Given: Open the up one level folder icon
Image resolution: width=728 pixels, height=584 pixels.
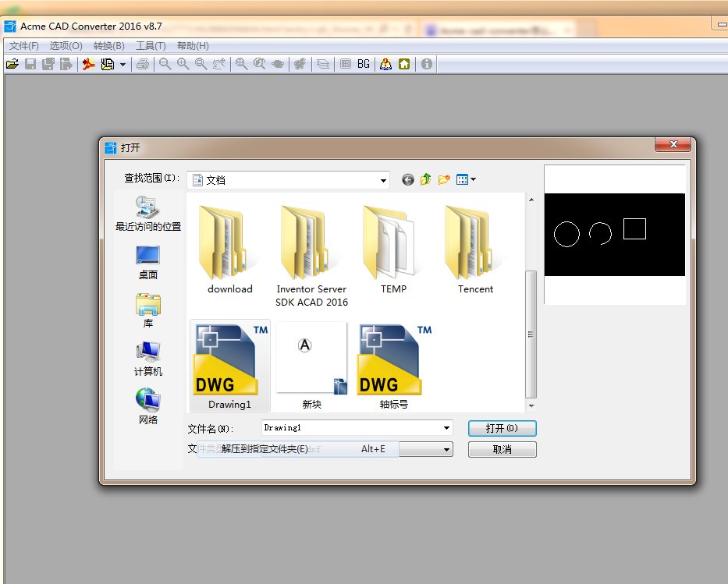Looking at the screenshot, I should [x=425, y=179].
